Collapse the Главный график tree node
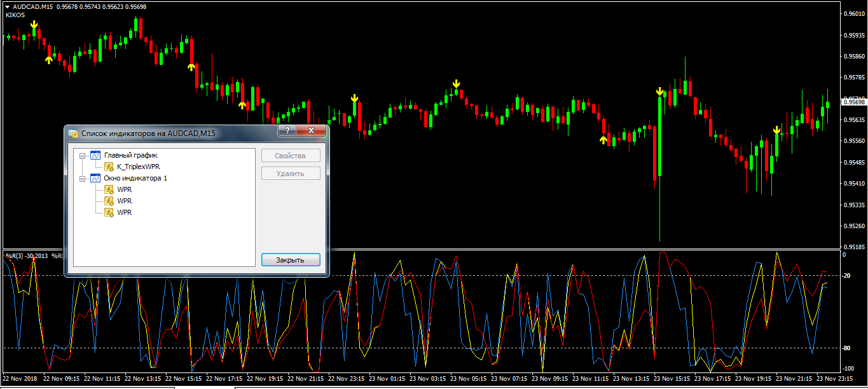The height and width of the screenshot is (389, 868). coord(82,155)
